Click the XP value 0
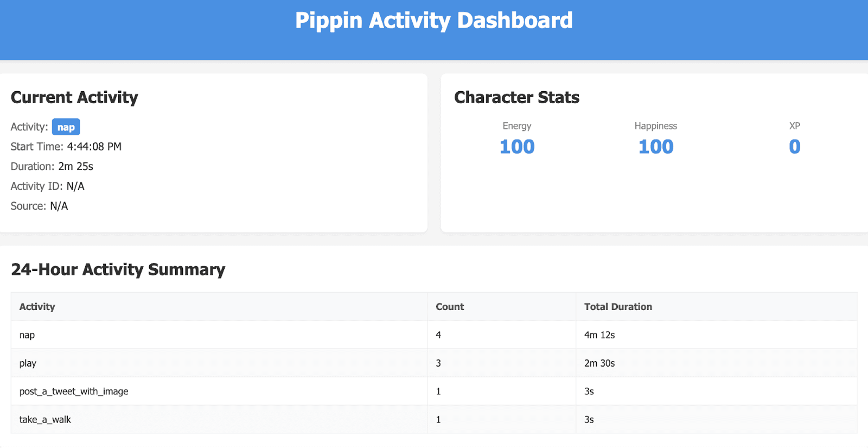868x448 pixels. [x=794, y=147]
